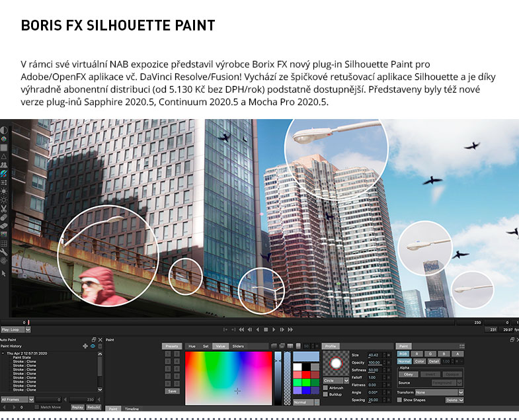Click the stop playback button
519x420 pixels.
click(x=266, y=329)
